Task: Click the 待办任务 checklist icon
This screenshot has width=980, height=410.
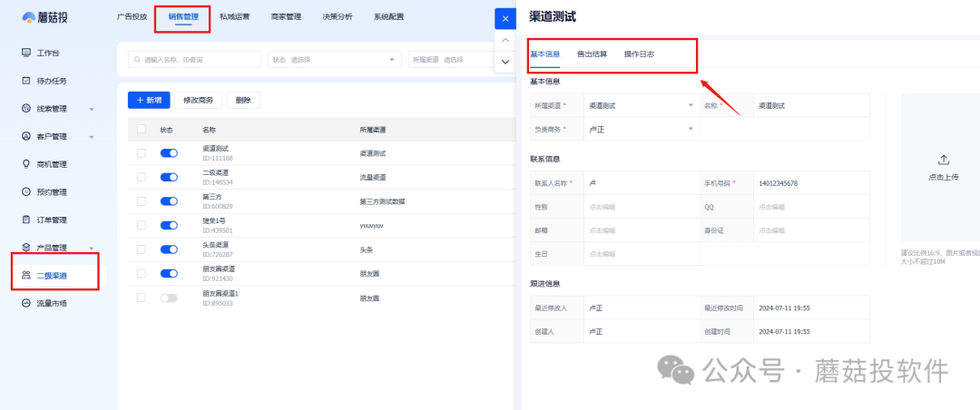Action: tap(26, 81)
